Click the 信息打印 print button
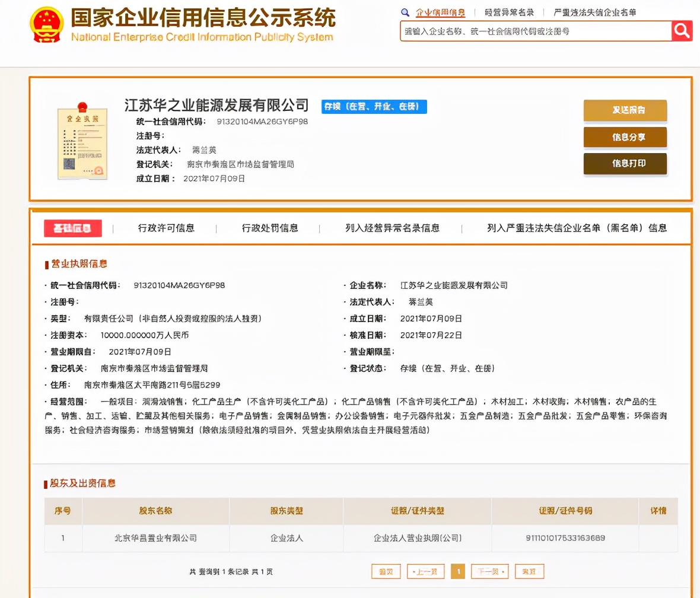This screenshot has width=700, height=598. tap(625, 164)
